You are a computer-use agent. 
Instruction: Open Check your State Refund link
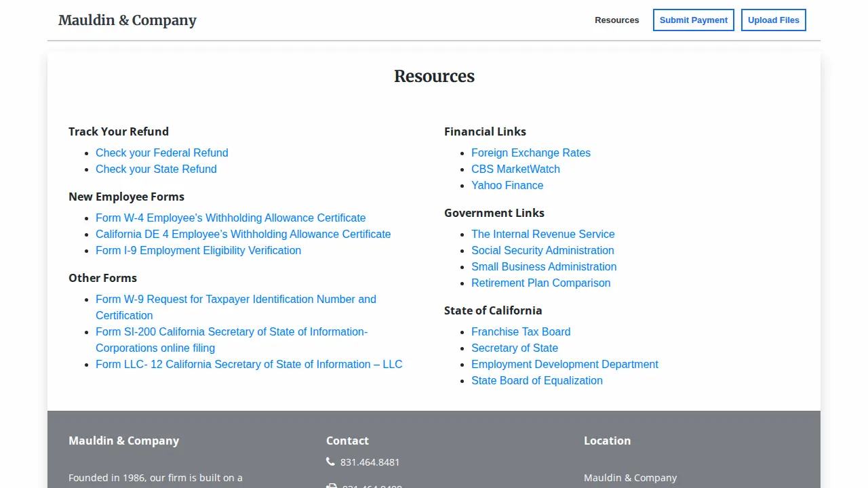coord(156,169)
